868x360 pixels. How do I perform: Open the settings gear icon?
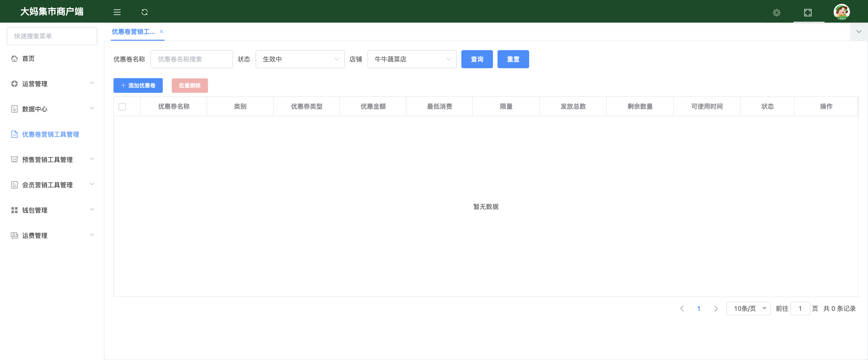click(776, 12)
